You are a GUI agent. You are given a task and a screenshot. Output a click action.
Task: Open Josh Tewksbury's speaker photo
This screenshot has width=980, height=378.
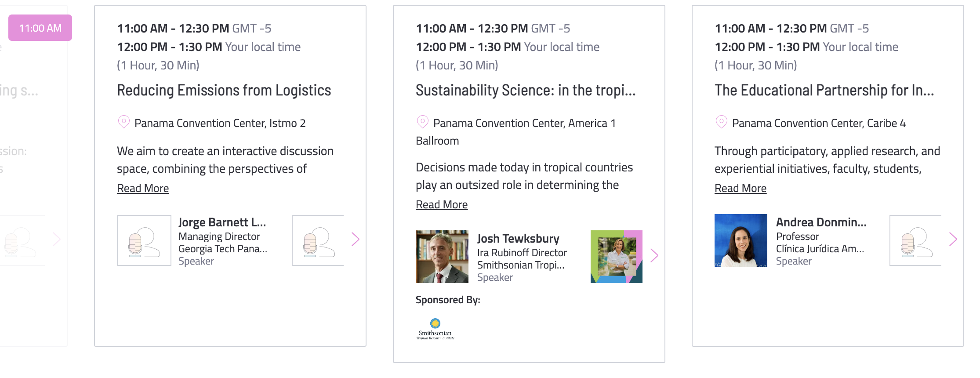click(442, 257)
